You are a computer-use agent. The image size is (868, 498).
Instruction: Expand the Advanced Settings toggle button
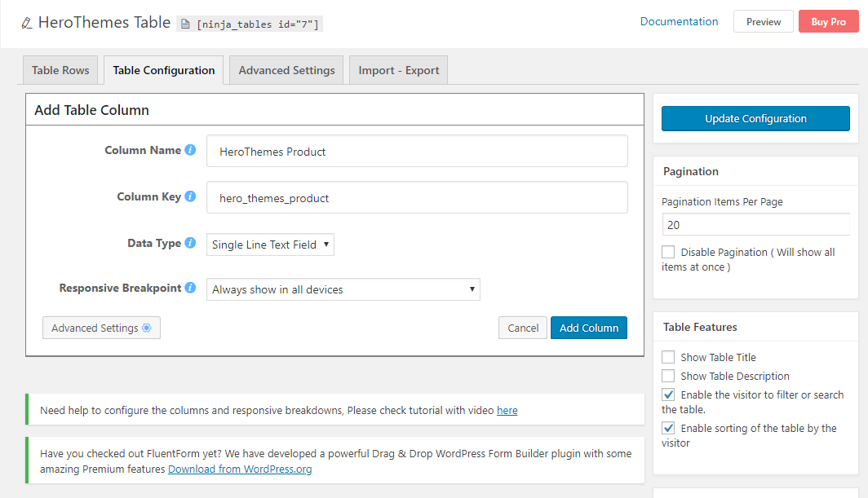(101, 328)
